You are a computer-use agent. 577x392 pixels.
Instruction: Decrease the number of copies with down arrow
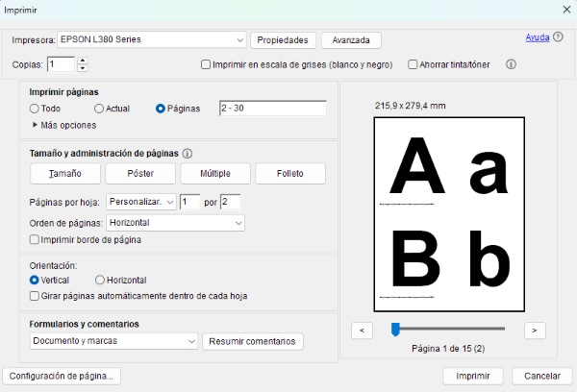click(x=83, y=68)
